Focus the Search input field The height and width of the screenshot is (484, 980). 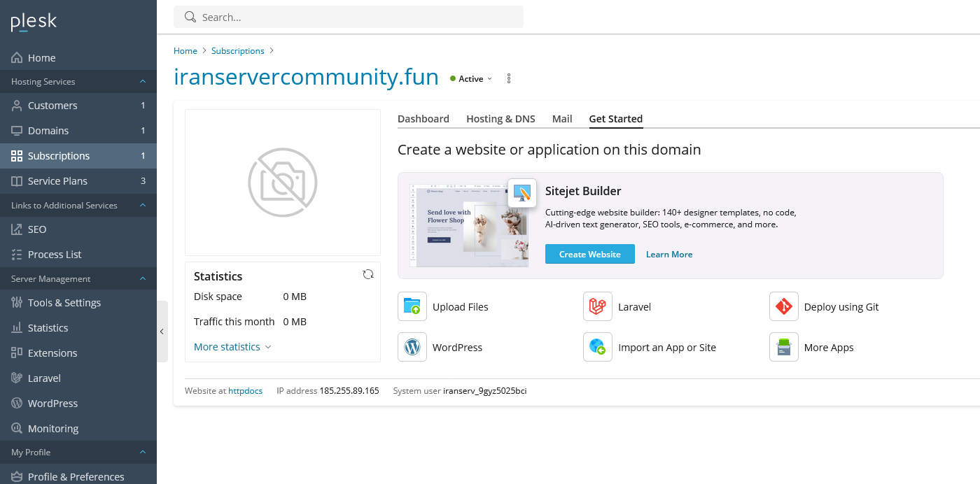(x=357, y=17)
